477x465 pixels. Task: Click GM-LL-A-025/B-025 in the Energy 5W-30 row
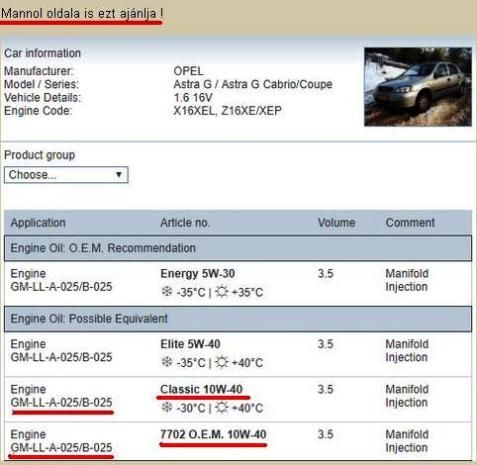coord(61,287)
